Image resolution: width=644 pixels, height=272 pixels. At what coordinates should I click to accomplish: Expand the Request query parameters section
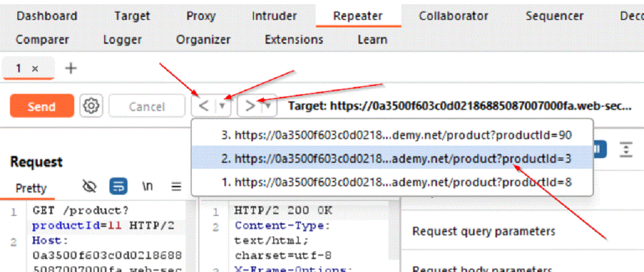click(483, 231)
